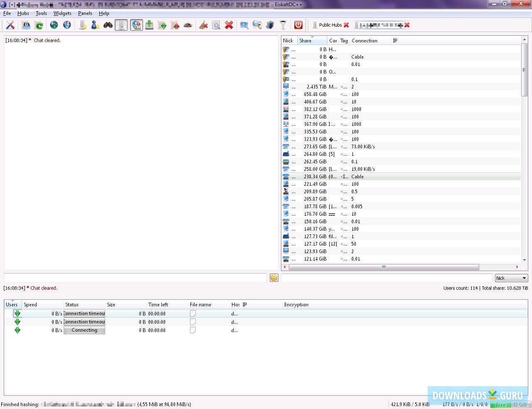Close the Public Hubs tab
This screenshot has width=532, height=409.
(346, 25)
